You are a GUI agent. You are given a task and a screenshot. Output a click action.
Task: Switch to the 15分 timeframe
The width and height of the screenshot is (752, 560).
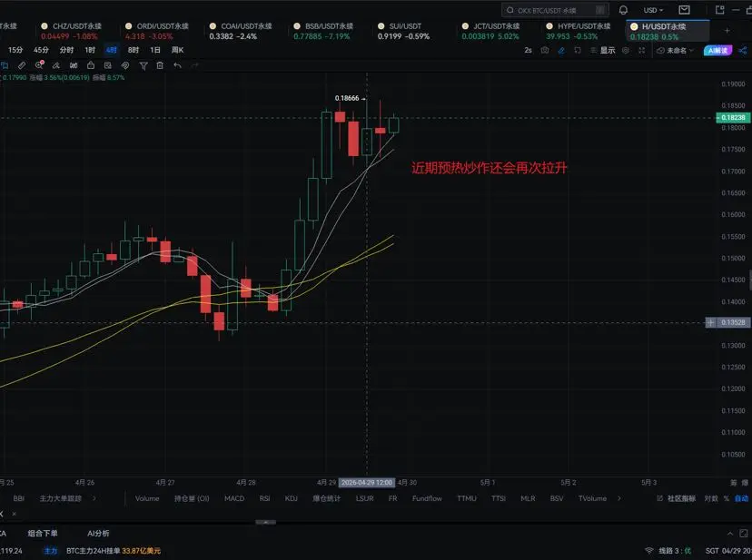(15, 50)
